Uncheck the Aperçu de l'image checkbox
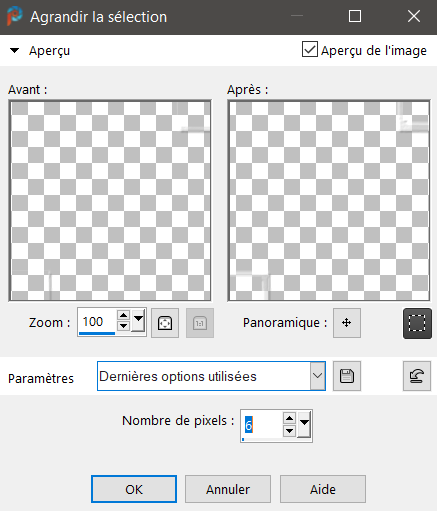 coord(310,50)
